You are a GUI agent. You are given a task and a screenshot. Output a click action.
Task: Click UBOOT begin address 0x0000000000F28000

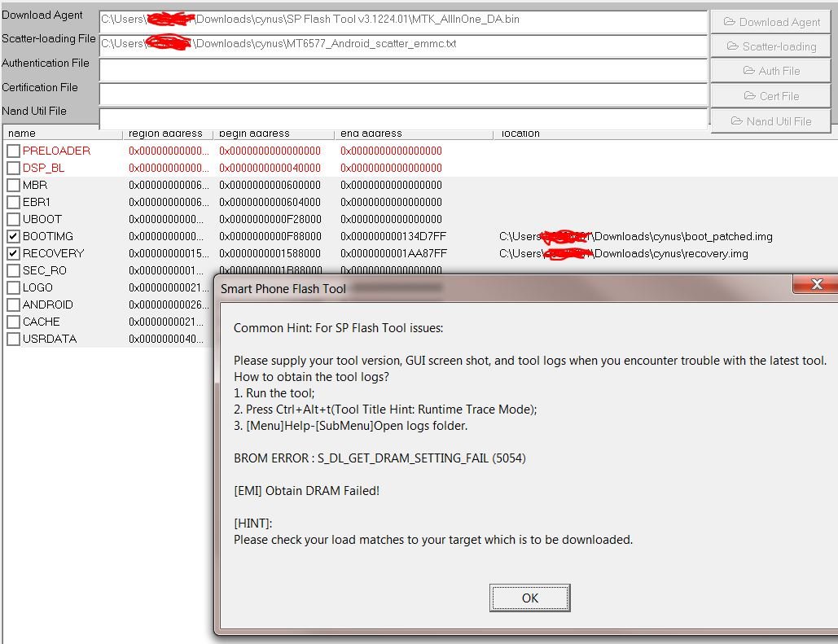tap(270, 220)
